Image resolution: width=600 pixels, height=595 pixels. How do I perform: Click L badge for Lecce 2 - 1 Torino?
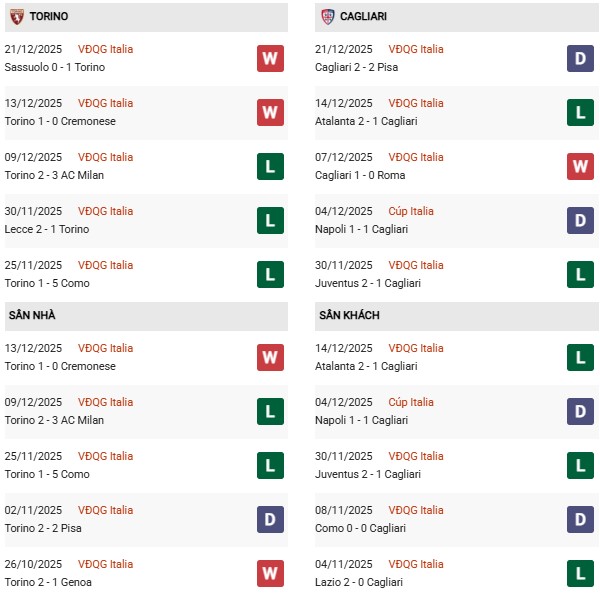point(270,220)
